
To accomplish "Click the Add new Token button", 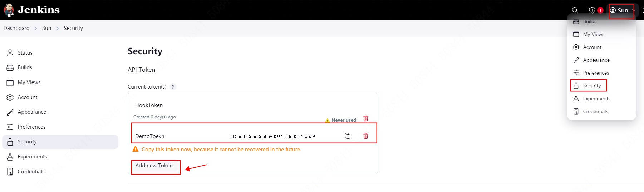I will point(154,166).
